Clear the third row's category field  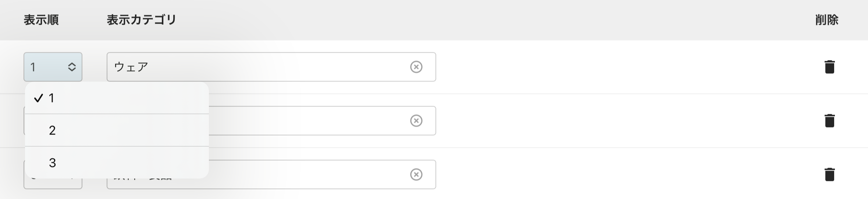pyautogui.click(x=416, y=175)
